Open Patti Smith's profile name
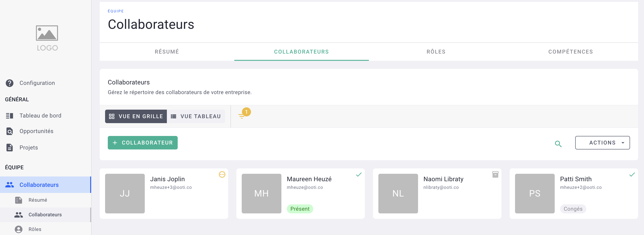Screen dimensions: 644x235 coord(575,179)
